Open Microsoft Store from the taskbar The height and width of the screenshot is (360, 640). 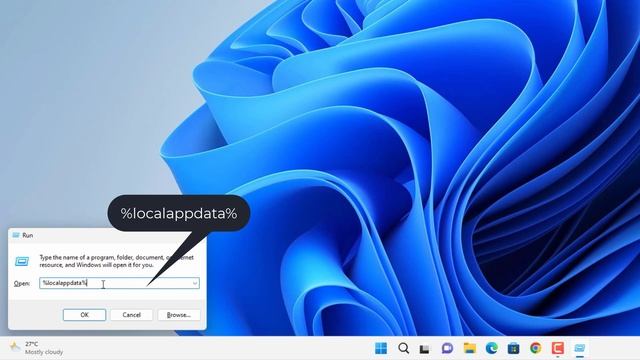click(513, 348)
